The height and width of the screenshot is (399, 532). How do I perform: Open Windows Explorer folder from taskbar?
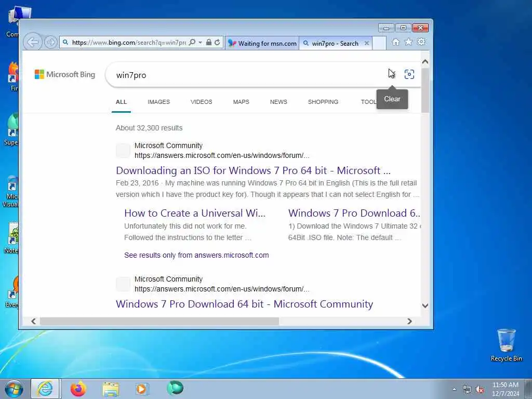[111, 389]
